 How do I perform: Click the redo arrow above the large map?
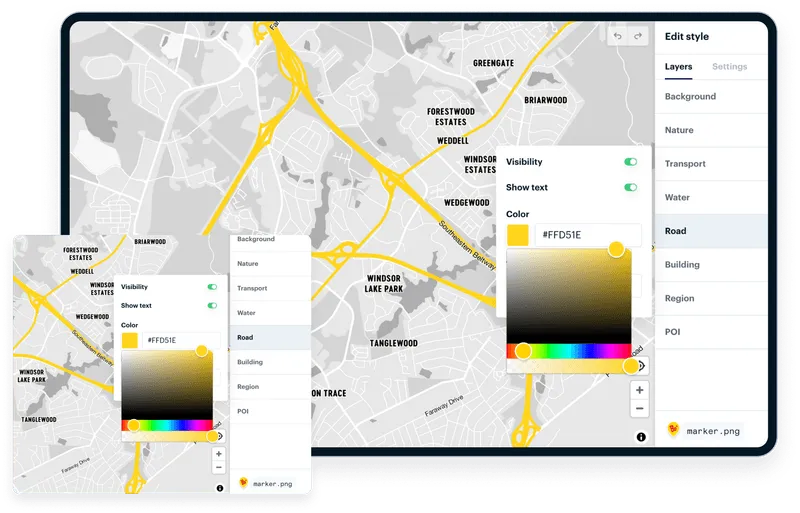(x=636, y=36)
